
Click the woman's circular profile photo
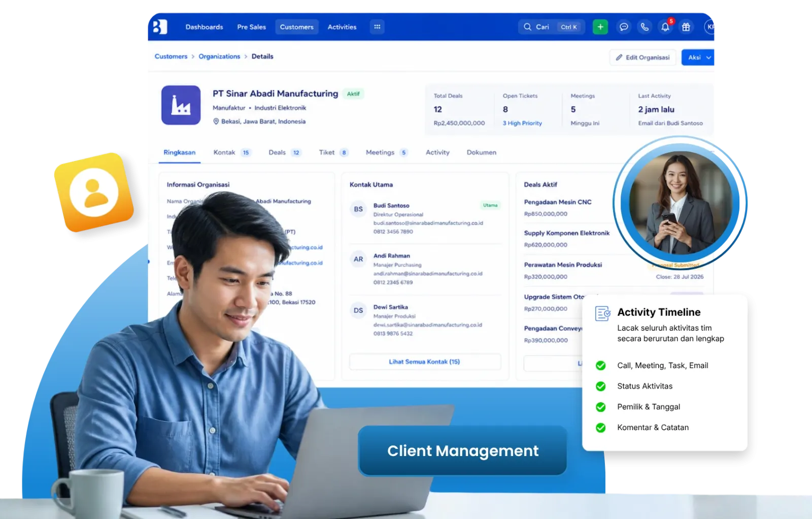click(x=680, y=203)
